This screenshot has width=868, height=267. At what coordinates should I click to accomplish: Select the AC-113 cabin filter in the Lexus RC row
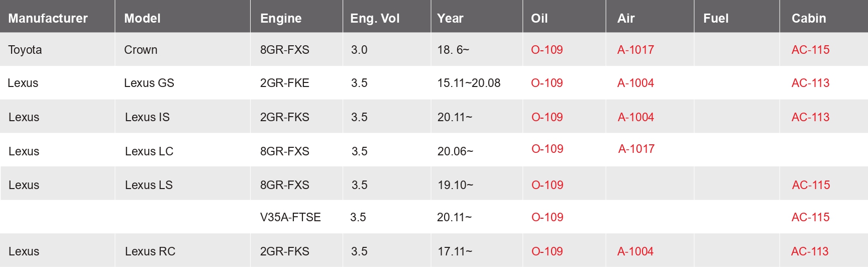point(810,251)
